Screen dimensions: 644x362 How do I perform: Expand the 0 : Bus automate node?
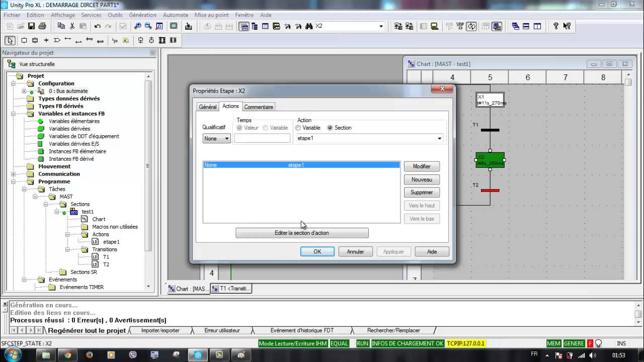coord(24,91)
